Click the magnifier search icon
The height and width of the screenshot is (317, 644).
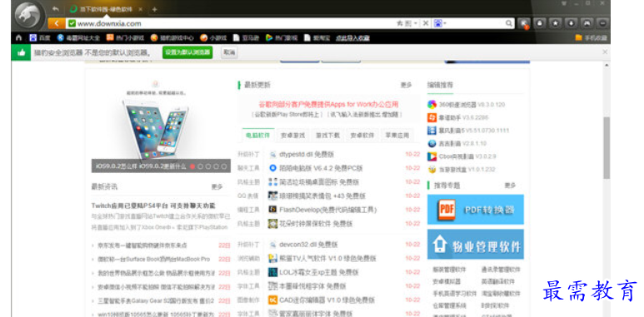tap(508, 23)
